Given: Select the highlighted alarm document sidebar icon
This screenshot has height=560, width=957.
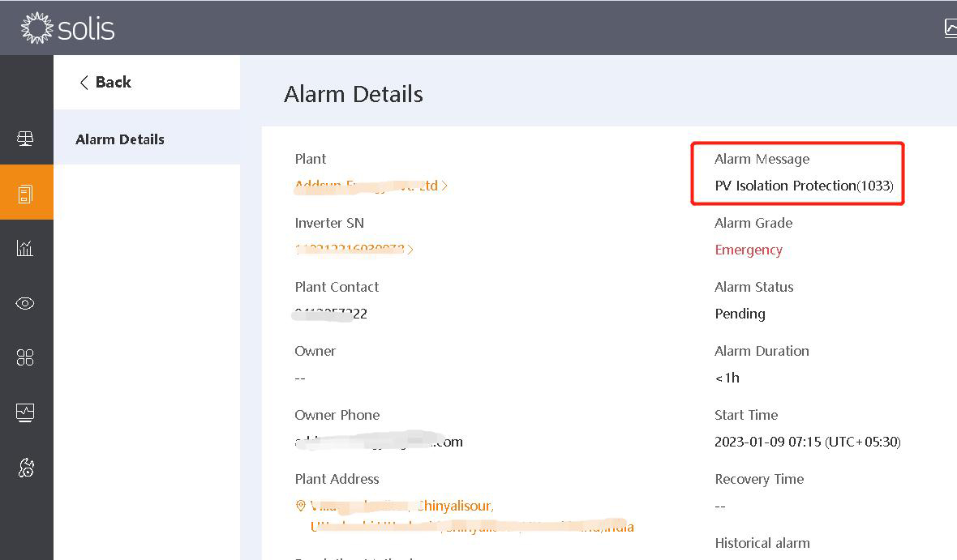Looking at the screenshot, I should pyautogui.click(x=25, y=194).
